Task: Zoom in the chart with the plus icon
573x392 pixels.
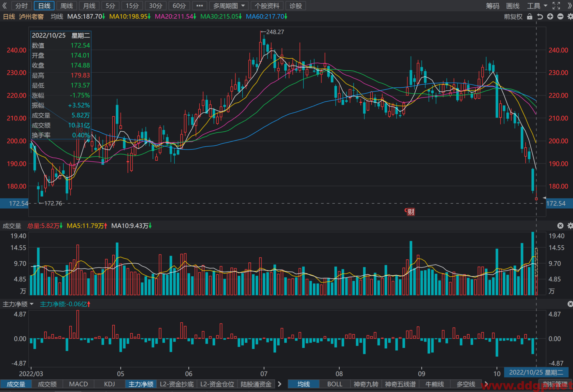Action: tap(550, 16)
